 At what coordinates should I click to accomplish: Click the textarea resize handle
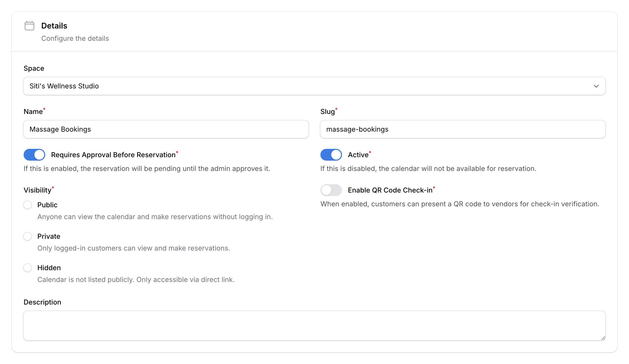coord(603,338)
